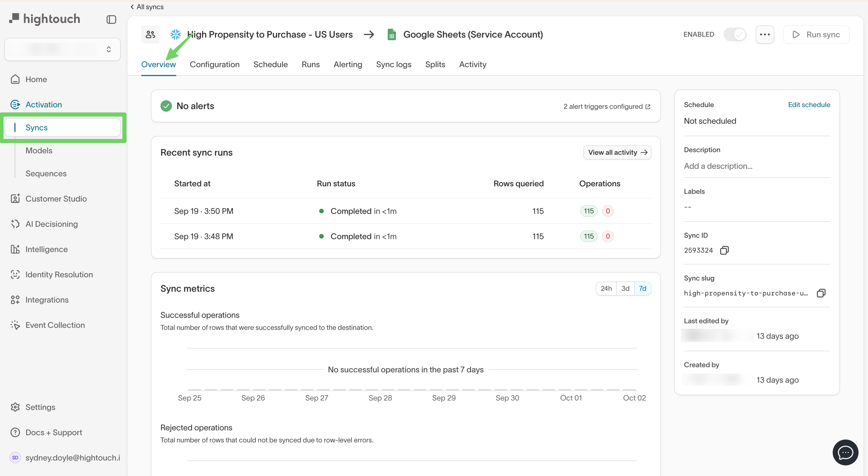The image size is (868, 476).
Task: Select the Snowflake model icon next to sync name
Action: pos(175,34)
